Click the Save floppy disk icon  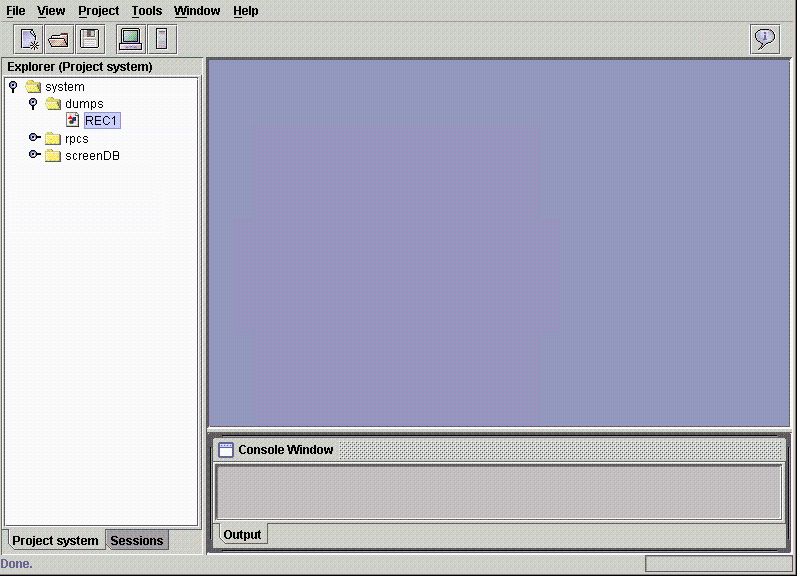tap(90, 39)
